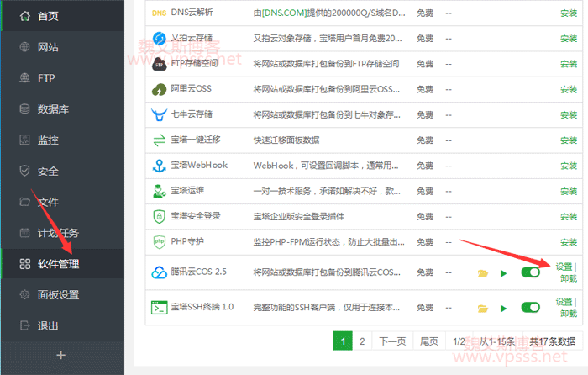
Task: Open the folder icon for 腾讯云COS 2.5
Action: tap(482, 273)
